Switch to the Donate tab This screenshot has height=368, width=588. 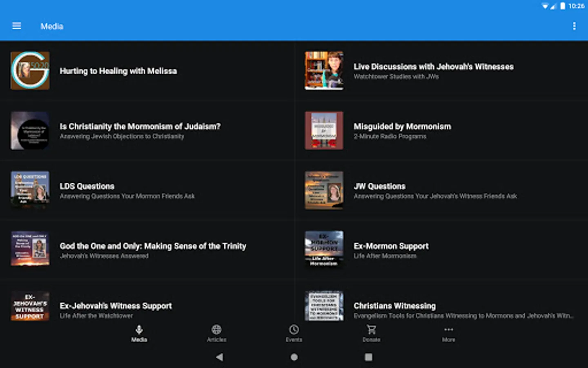coord(371,334)
